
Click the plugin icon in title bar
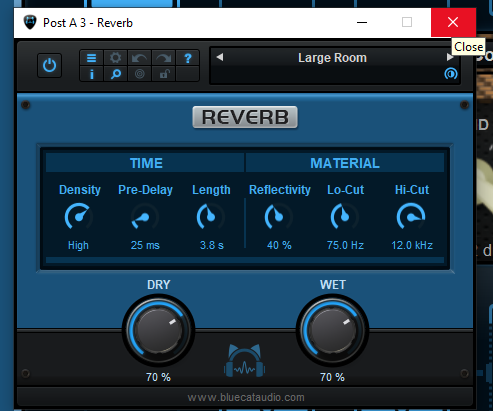click(30, 22)
